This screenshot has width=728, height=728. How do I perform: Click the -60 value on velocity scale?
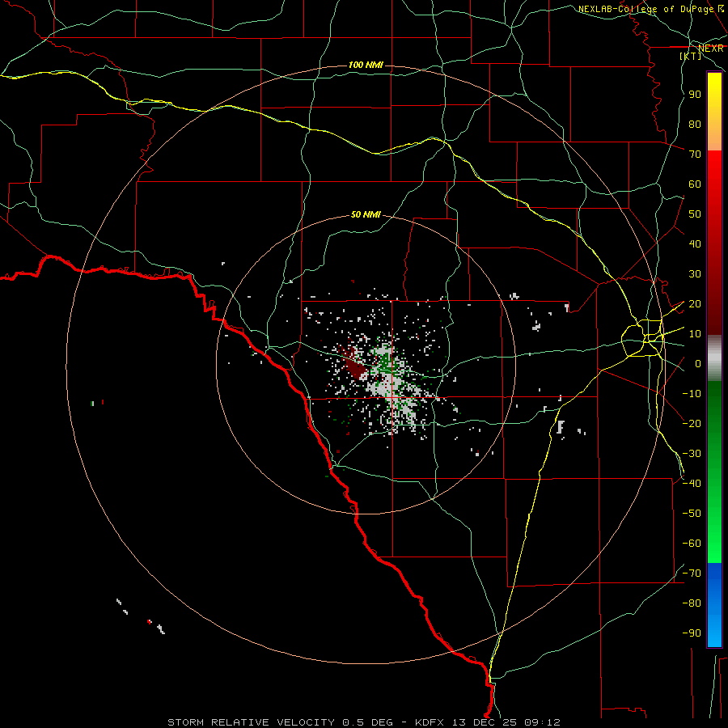point(692,544)
